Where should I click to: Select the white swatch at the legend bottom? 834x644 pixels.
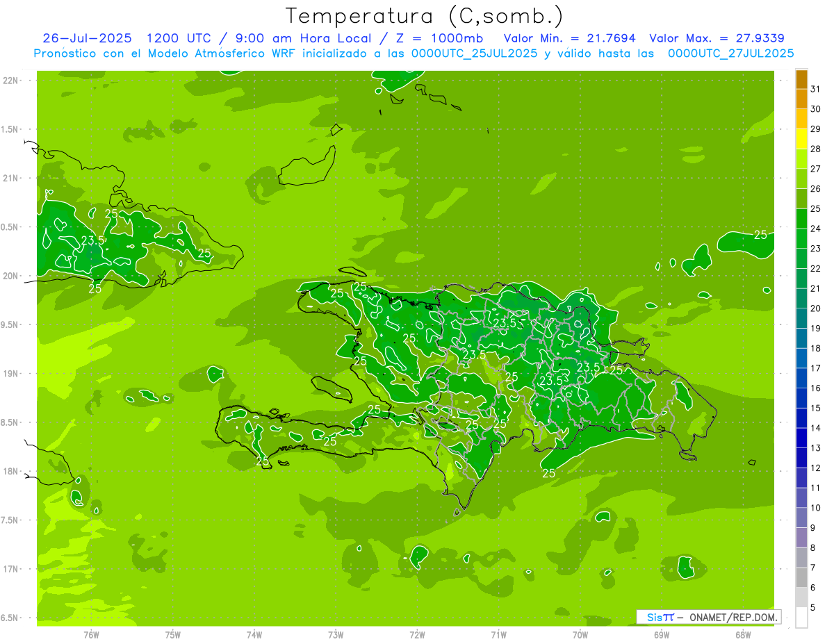(801, 618)
